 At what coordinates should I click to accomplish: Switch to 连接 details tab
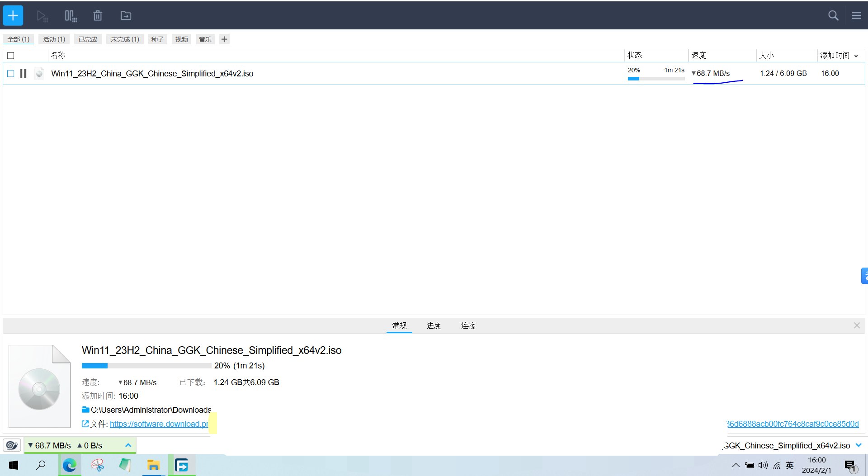coord(468,325)
